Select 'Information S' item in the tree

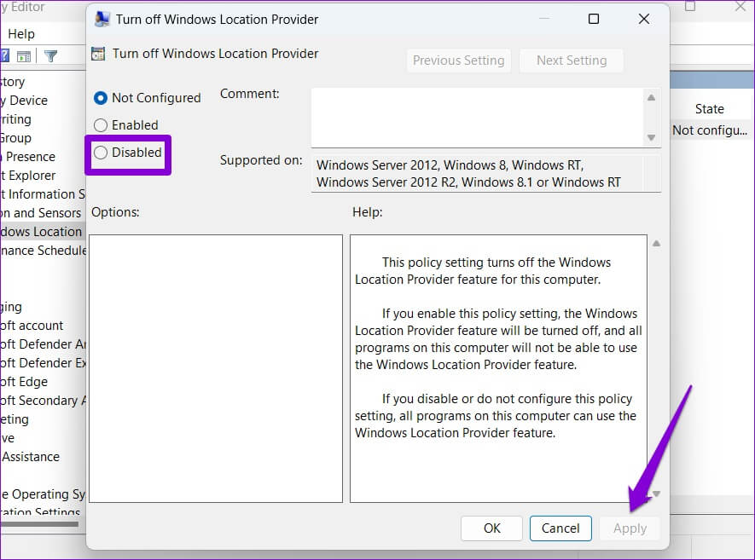[x=43, y=193]
